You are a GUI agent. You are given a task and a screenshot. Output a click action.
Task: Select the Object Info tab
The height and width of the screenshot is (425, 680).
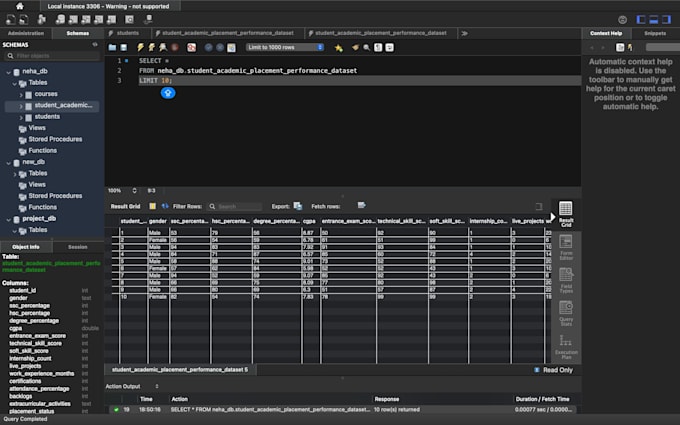click(26, 247)
